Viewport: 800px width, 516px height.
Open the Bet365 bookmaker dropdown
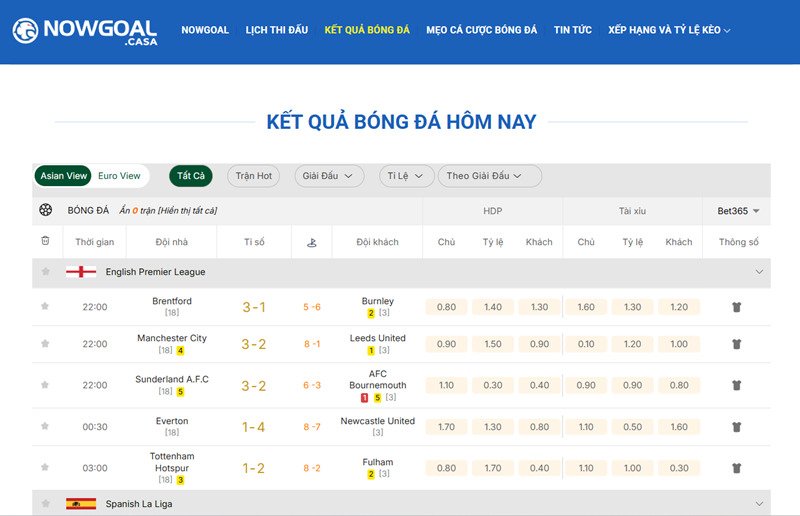(x=738, y=211)
